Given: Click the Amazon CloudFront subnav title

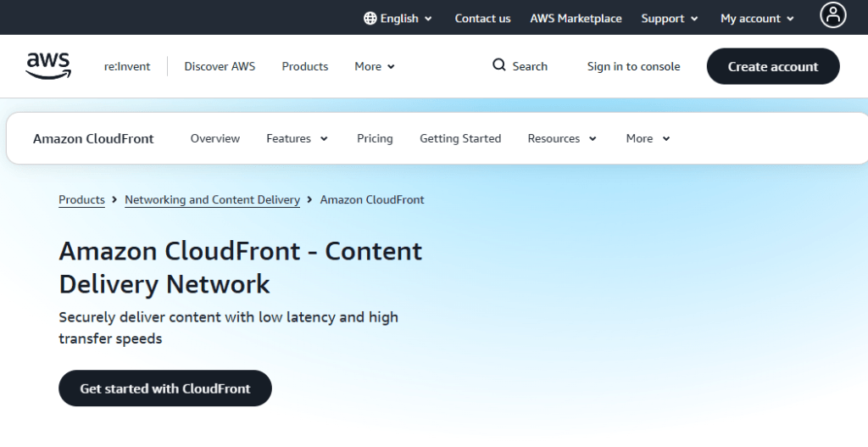Looking at the screenshot, I should pyautogui.click(x=93, y=138).
